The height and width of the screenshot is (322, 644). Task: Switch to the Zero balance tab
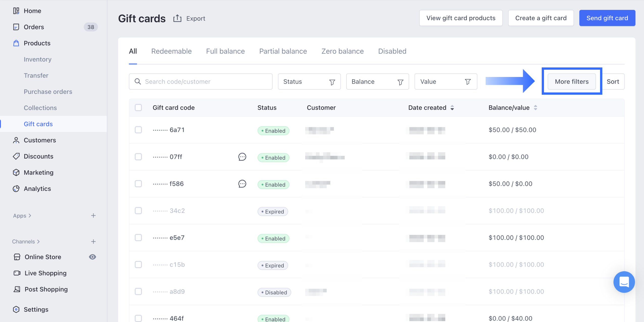coord(342,51)
